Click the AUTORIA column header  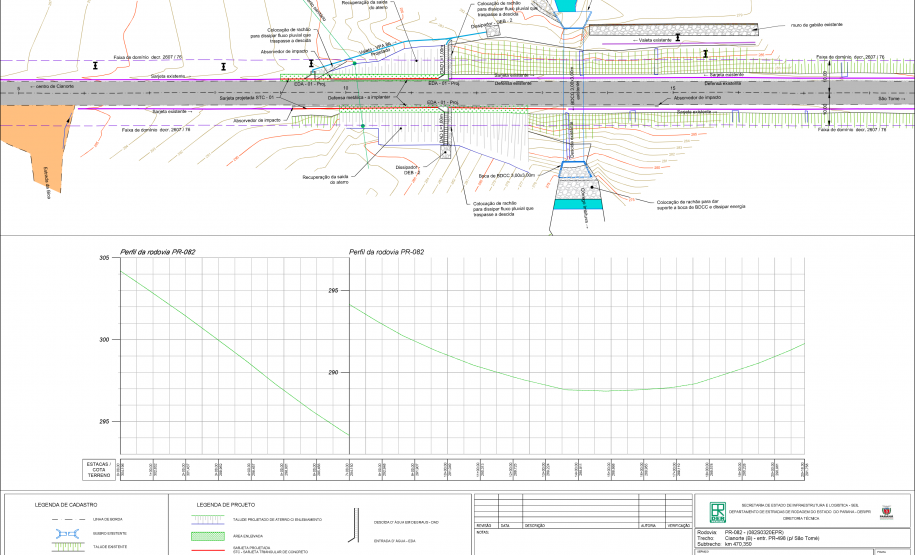(x=648, y=526)
